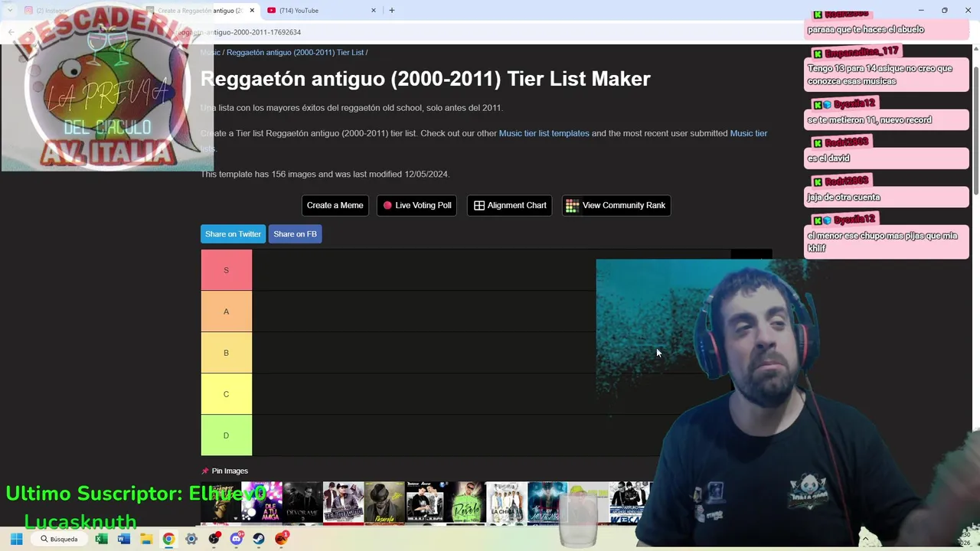Viewport: 980px width, 551px height.
Task: Open the EA app from the taskbar
Action: coord(282,539)
